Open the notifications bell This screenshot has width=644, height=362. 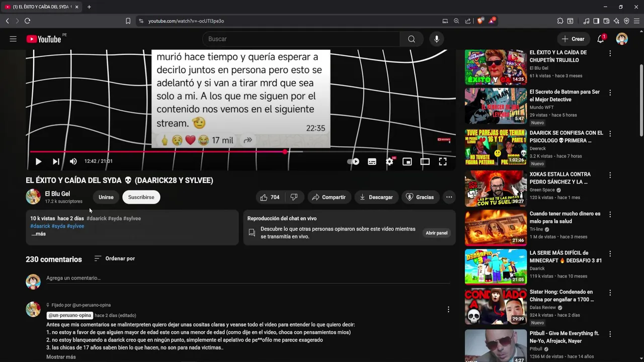point(601,39)
